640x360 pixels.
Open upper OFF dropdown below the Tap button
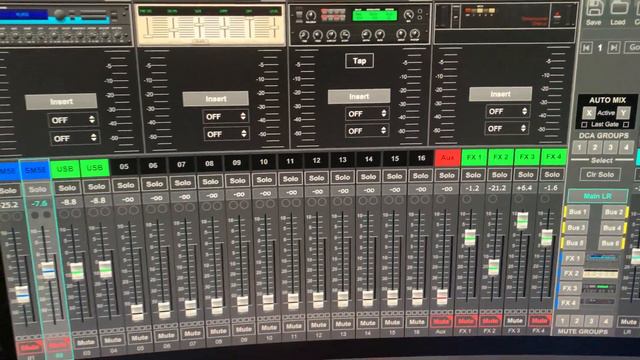367,114
